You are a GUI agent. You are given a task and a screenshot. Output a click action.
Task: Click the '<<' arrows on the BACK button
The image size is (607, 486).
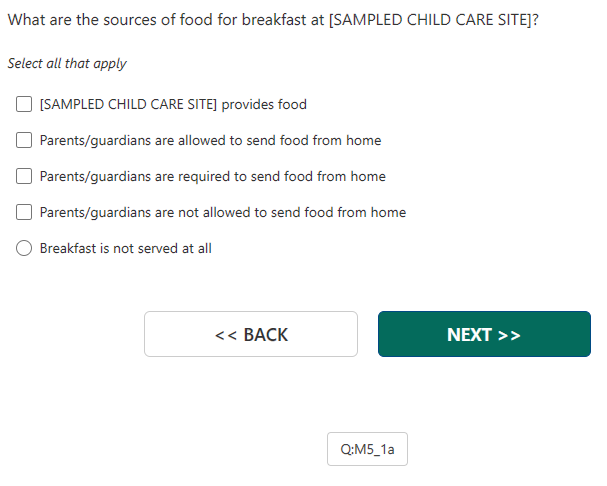click(x=226, y=335)
